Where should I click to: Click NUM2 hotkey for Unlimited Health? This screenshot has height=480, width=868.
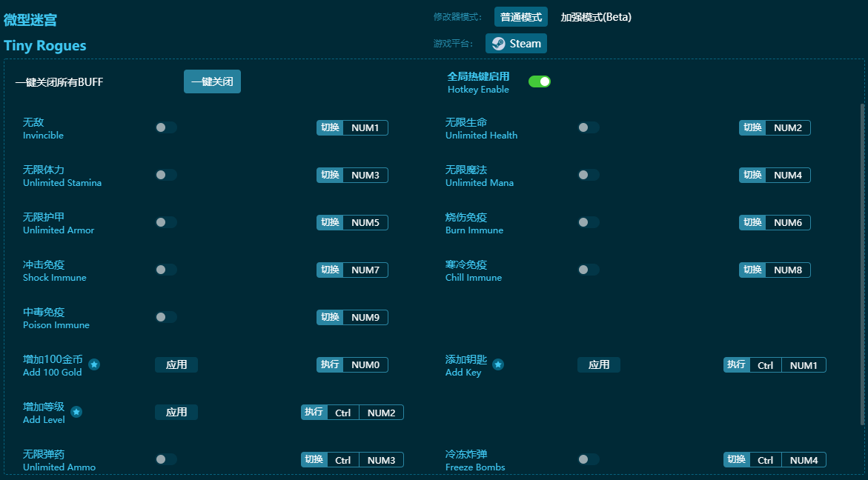[x=788, y=127]
